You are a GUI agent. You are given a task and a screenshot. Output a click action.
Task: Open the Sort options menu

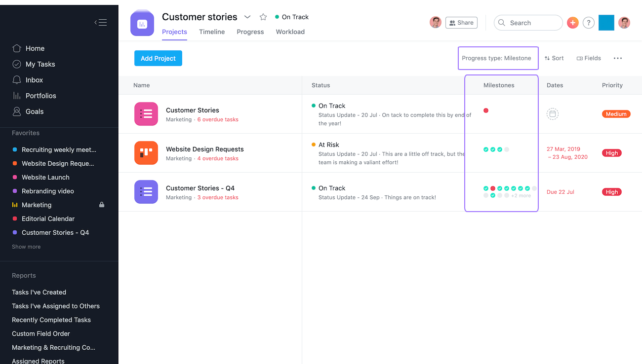(554, 58)
